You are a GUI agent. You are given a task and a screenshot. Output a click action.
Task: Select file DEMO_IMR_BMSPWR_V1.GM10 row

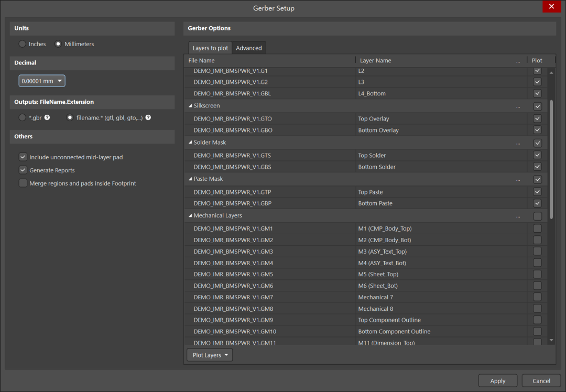click(x=366, y=331)
